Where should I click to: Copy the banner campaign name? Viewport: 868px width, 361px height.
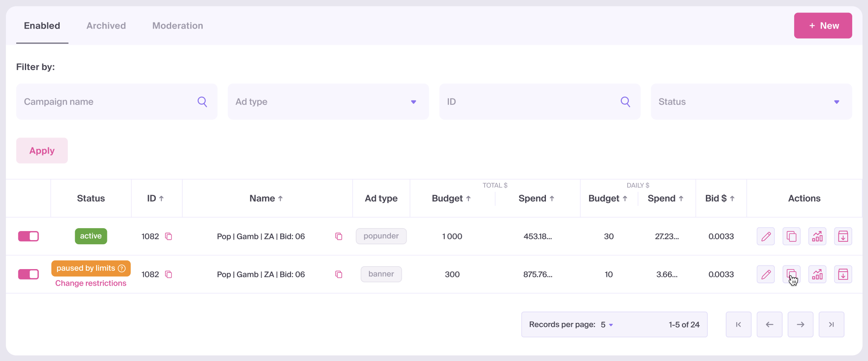pyautogui.click(x=339, y=274)
